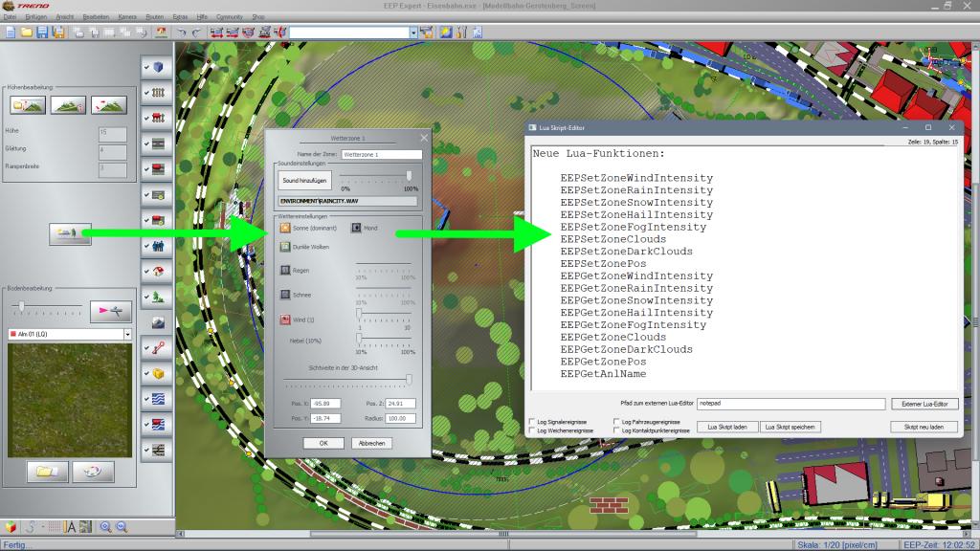This screenshot has width=980, height=551.
Task: Click the Externer Lua-Editor button
Action: point(925,405)
